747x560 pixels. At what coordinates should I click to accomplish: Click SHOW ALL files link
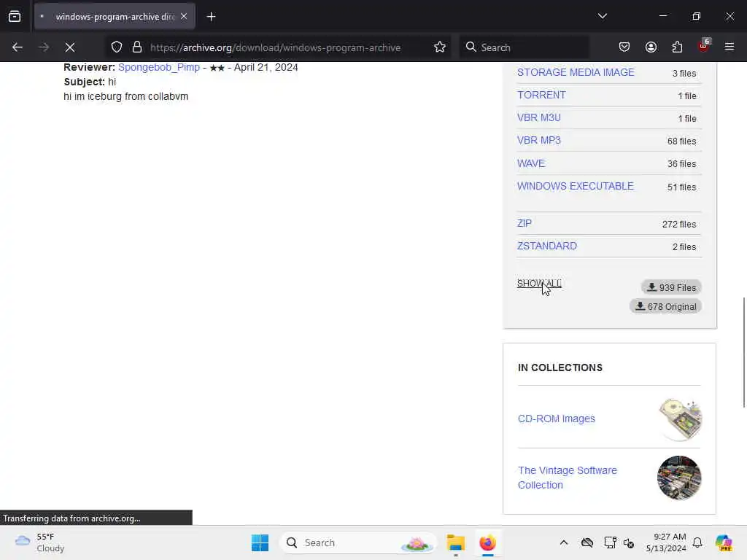point(539,284)
